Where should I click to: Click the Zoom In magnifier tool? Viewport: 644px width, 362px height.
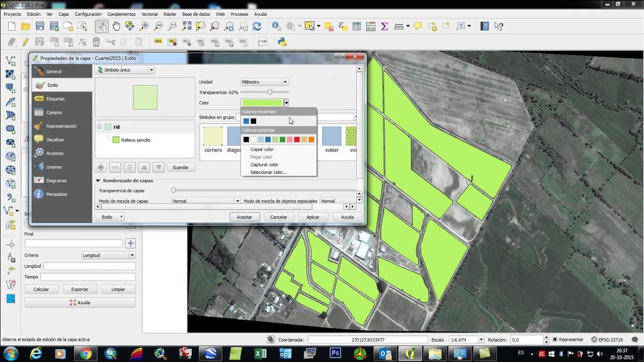click(144, 26)
